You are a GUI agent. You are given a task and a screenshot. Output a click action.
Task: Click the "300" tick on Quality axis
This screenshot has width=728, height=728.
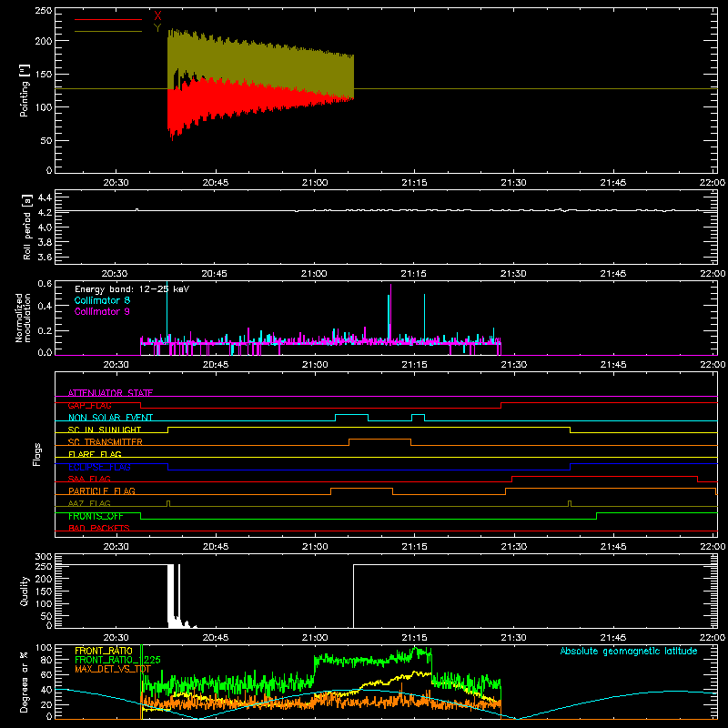[x=43, y=557]
